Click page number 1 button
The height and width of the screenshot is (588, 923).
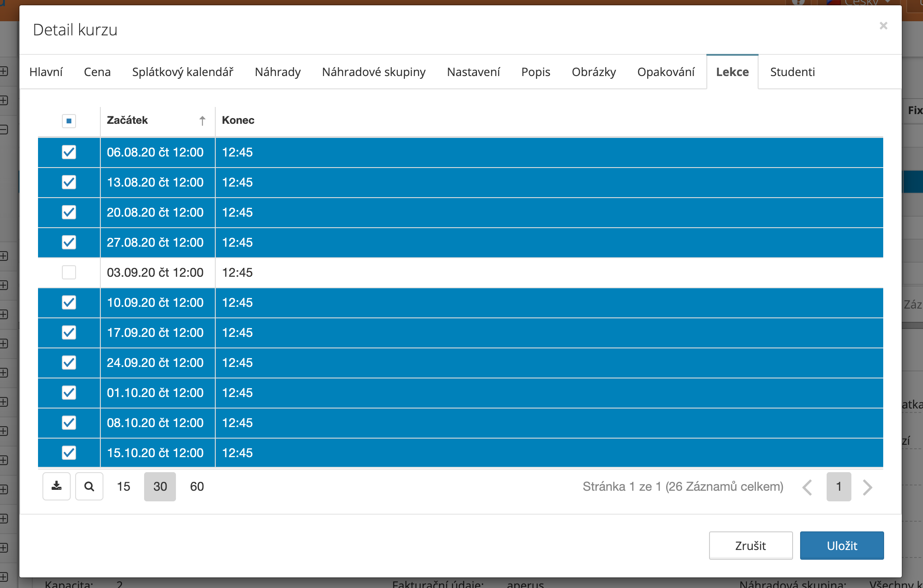point(839,486)
